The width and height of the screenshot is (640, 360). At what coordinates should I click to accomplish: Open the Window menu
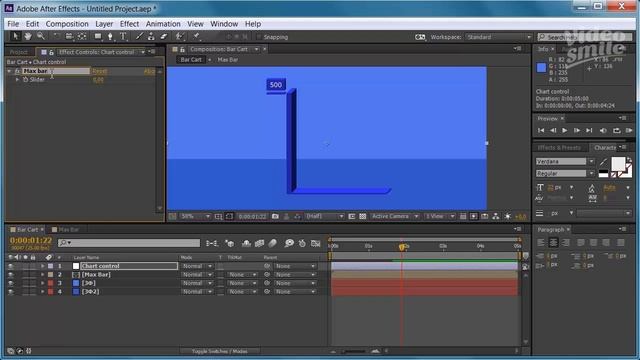(x=224, y=24)
